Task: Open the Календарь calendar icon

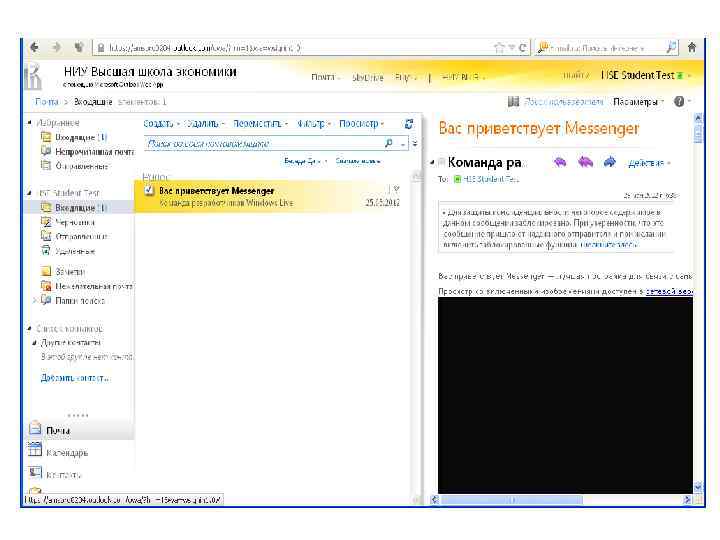Action: coord(34,450)
